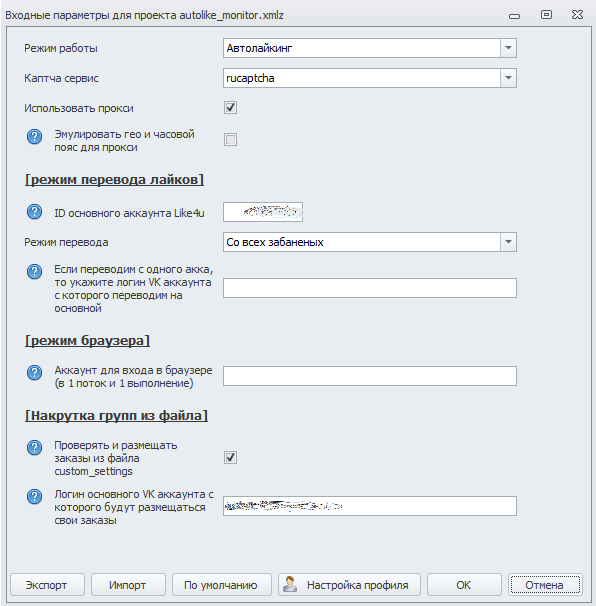Click the profile person icon on 'Настройка профиля'

tap(290, 584)
